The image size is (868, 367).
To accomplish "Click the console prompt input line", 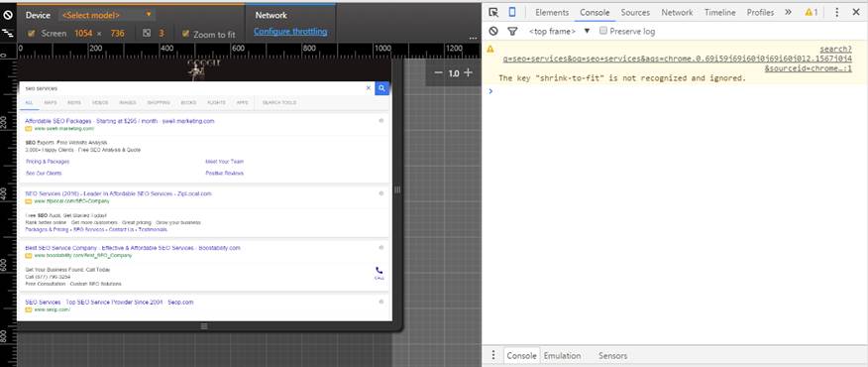I will click(677, 91).
